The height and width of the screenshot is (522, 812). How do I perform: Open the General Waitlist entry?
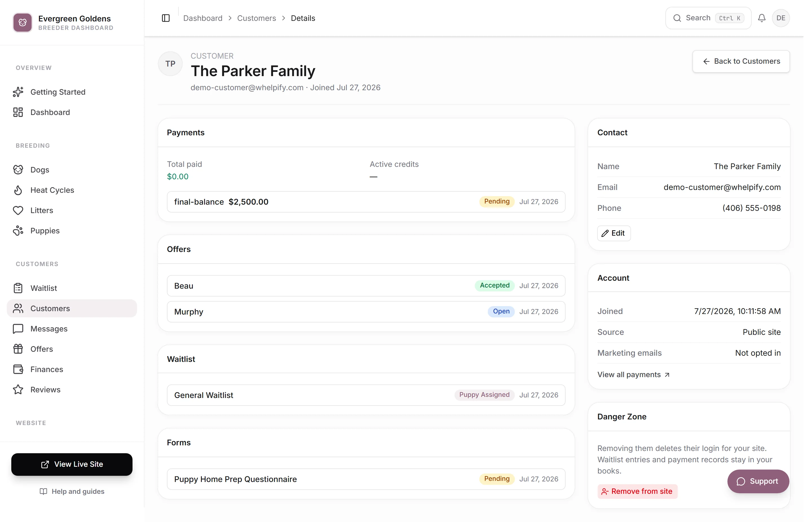366,395
